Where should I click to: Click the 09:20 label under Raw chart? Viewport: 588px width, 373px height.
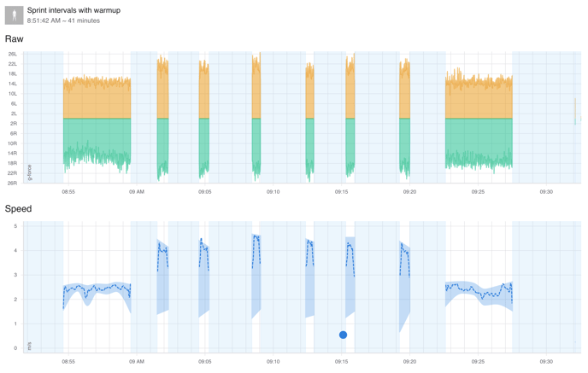click(409, 192)
